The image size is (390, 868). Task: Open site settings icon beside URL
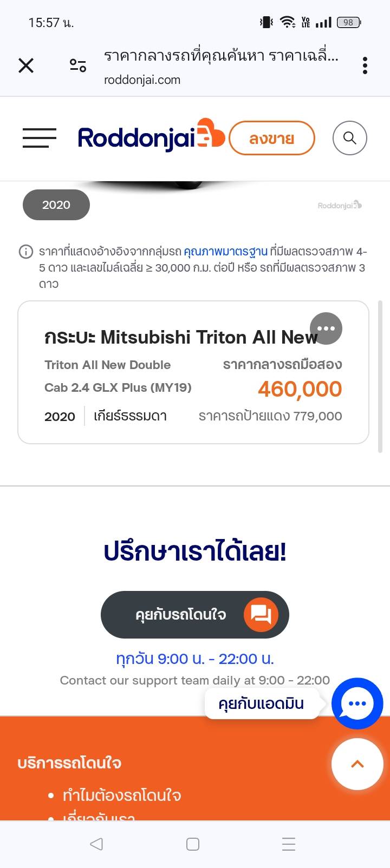[78, 66]
